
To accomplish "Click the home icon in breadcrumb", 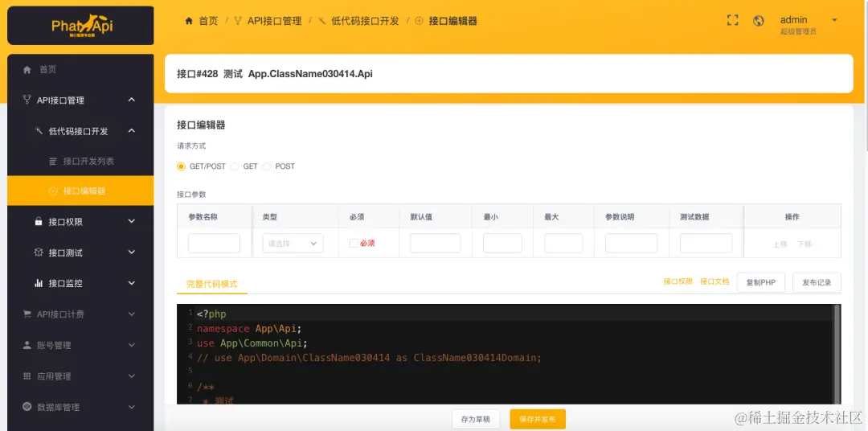I will [190, 21].
